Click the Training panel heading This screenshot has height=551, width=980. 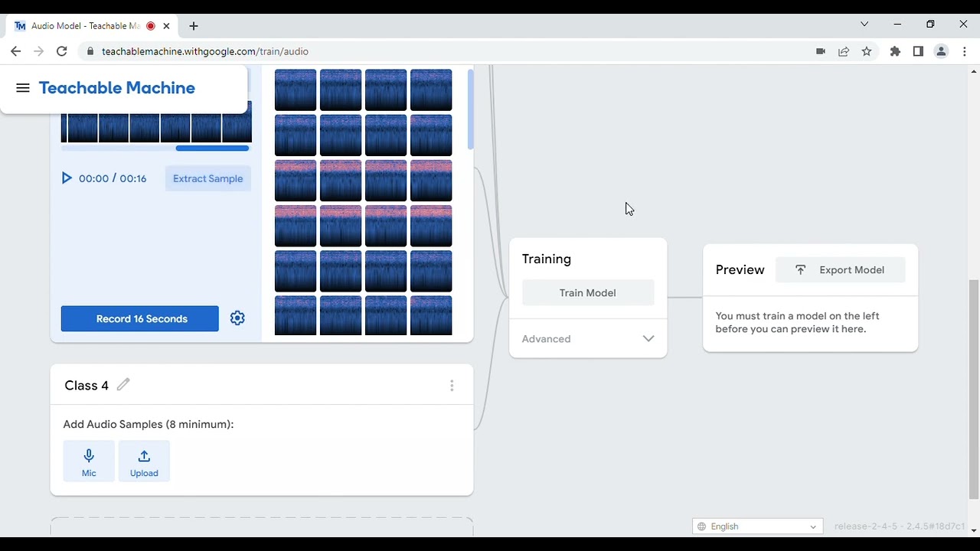tap(547, 259)
